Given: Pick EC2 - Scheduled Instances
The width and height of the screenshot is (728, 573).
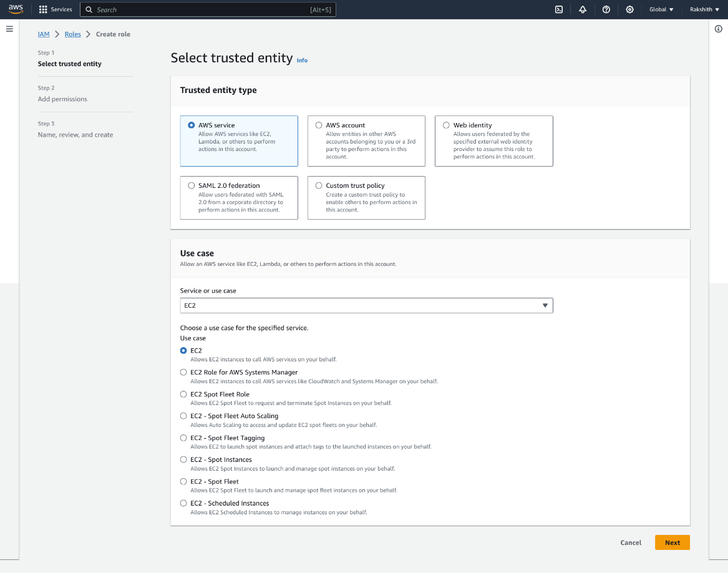Looking at the screenshot, I should 183,503.
